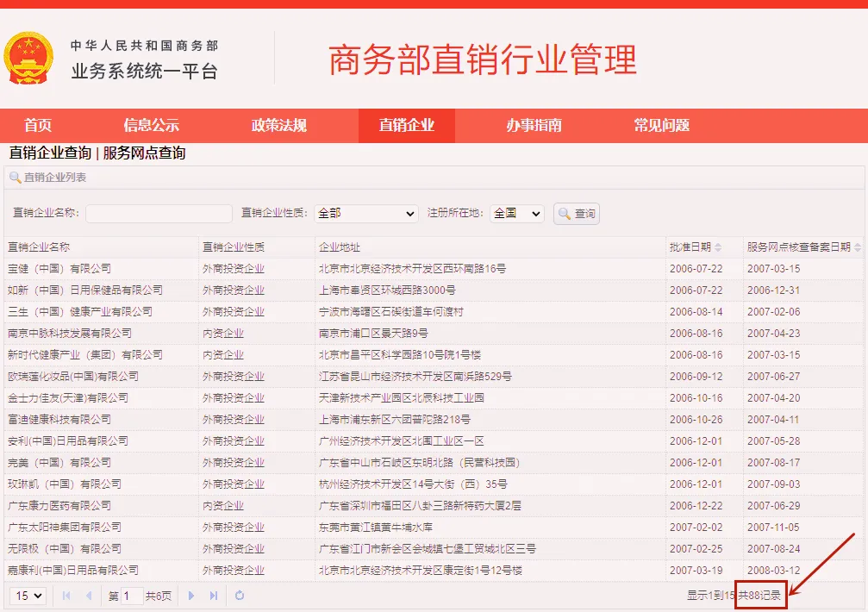Viewport: 868px width, 612px height.
Task: Click the 共88记录 record count
Action: click(759, 596)
